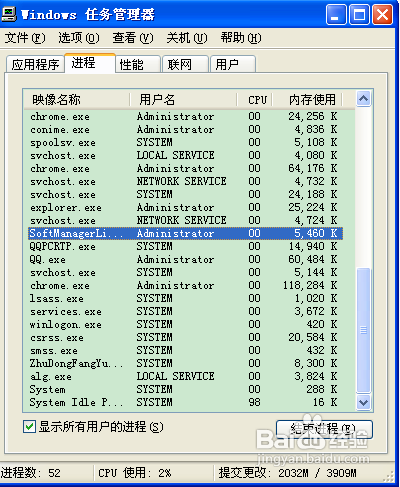400x487 pixels.
Task: Sort by the 映像名称 column header
Action: point(76,99)
